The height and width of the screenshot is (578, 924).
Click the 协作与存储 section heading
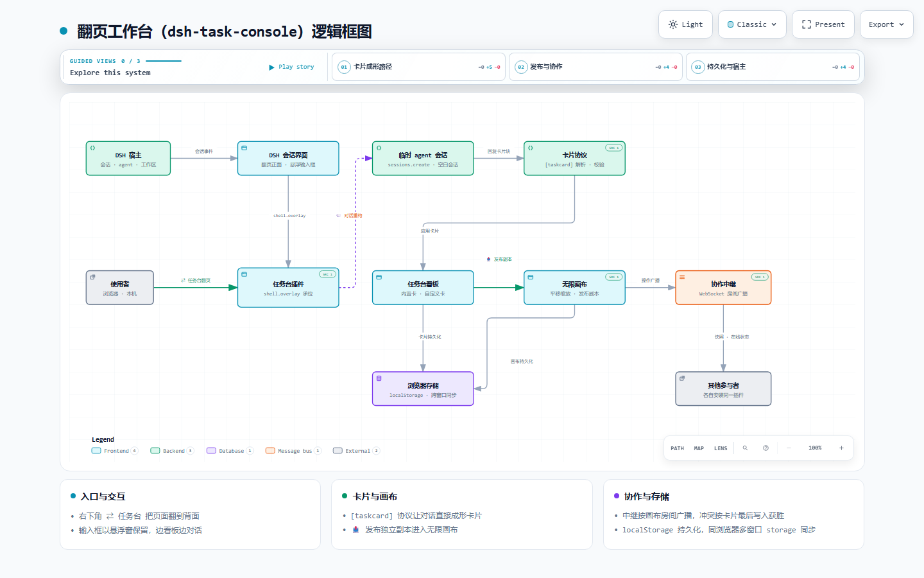point(647,496)
